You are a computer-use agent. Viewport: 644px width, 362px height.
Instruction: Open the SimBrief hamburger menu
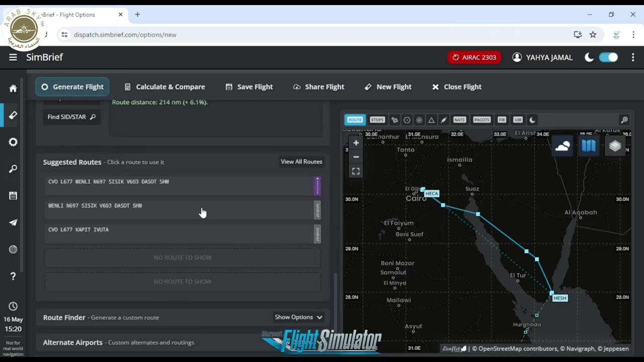click(13, 57)
